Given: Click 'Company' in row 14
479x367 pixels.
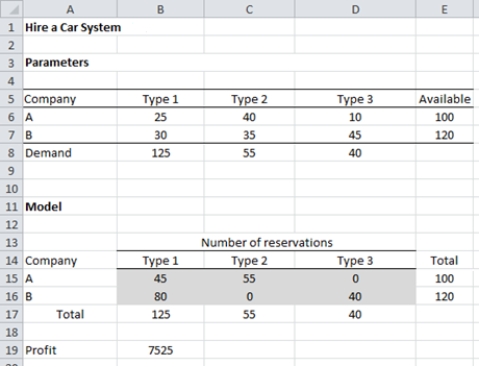Looking at the screenshot, I should pos(51,261).
